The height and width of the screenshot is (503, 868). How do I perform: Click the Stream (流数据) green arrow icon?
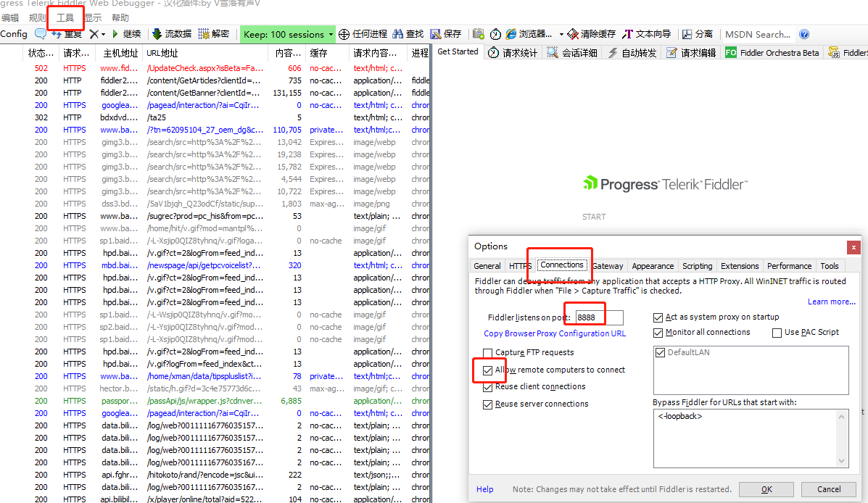tap(157, 34)
